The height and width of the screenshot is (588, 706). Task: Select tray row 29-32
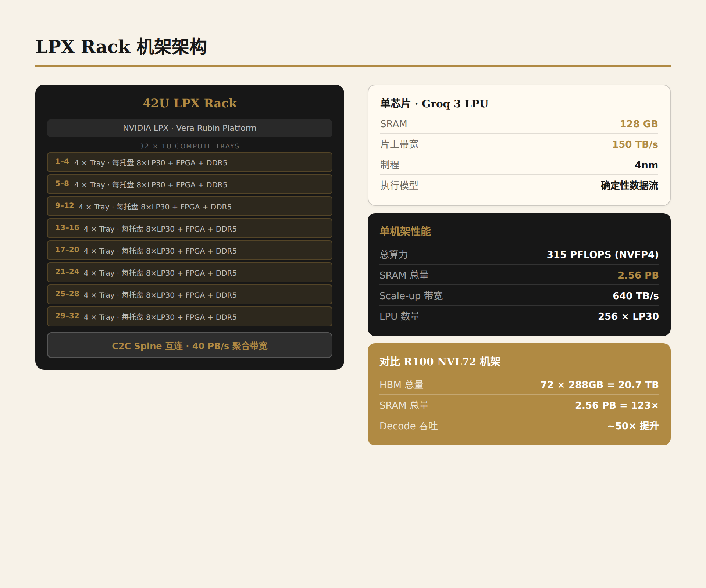pos(190,316)
